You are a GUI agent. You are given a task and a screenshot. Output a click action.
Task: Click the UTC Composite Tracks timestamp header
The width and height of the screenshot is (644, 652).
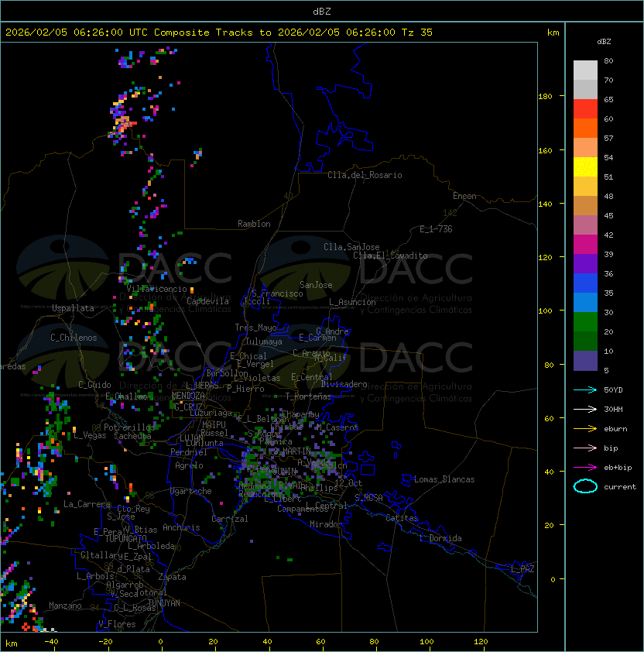pos(219,33)
